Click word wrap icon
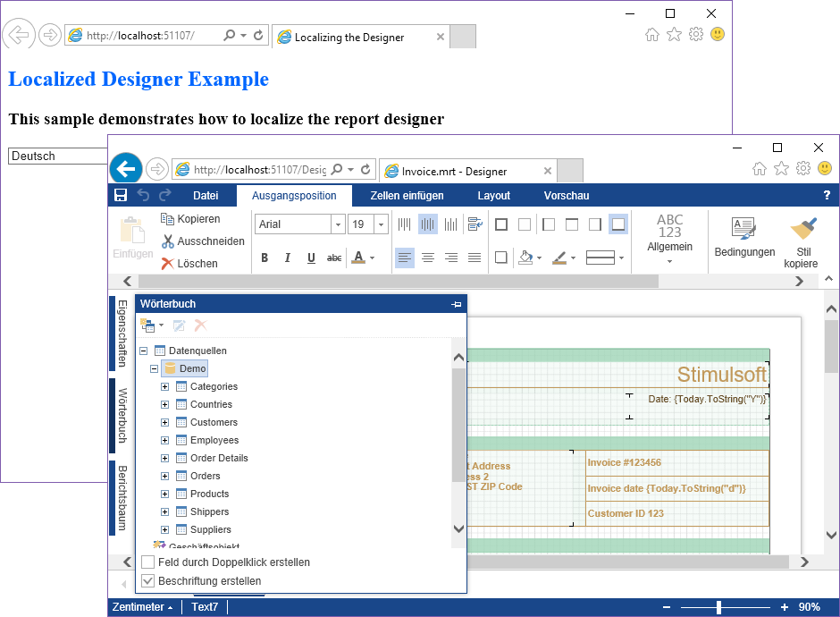 tap(475, 224)
